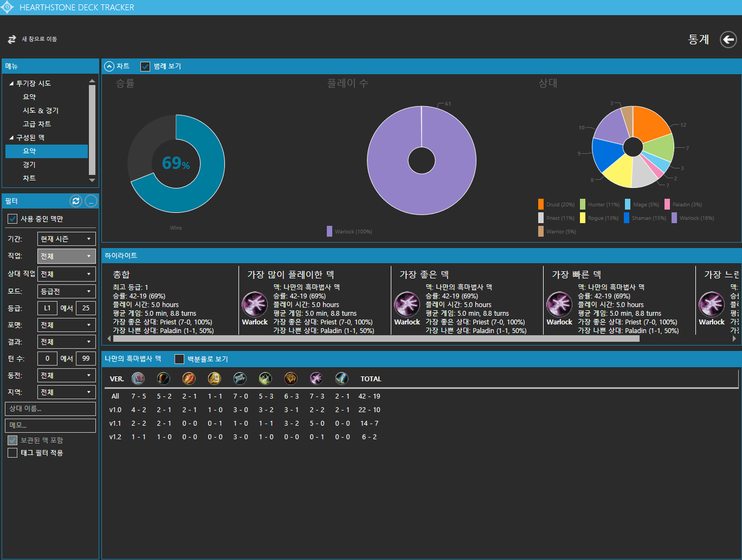Click the "v1.2" version row label

coord(115,437)
